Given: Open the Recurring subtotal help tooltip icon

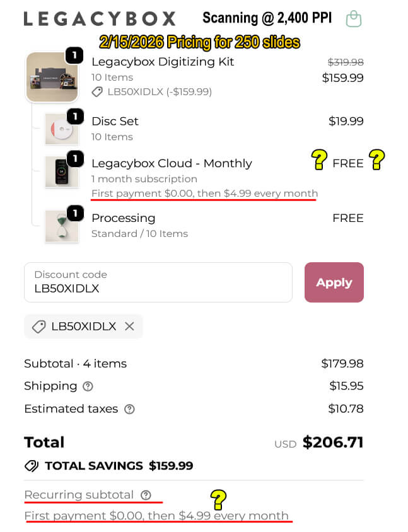Looking at the screenshot, I should click(146, 495).
